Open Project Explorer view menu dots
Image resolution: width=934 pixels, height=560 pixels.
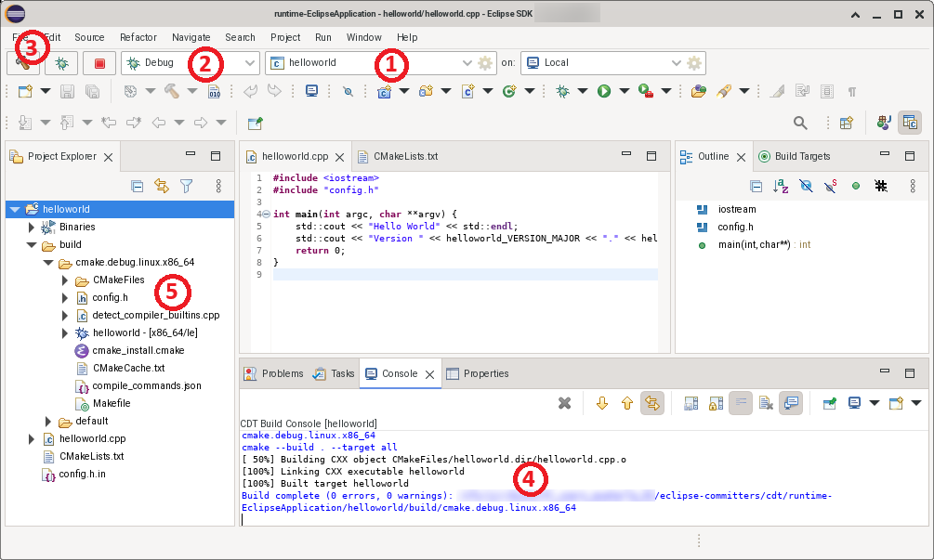[218, 187]
